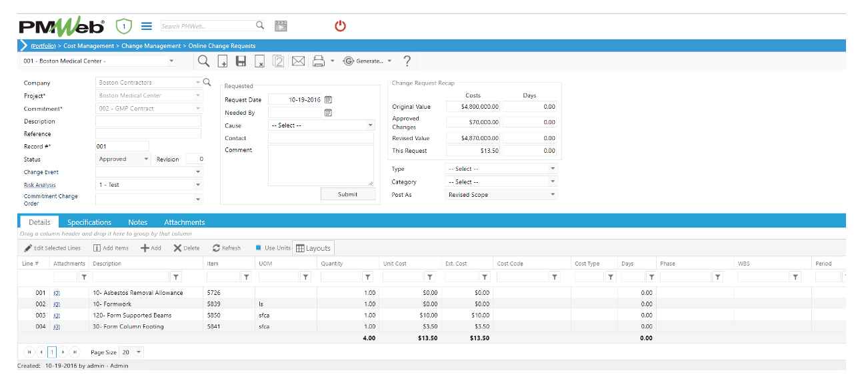Go to first page in pager

click(x=29, y=352)
